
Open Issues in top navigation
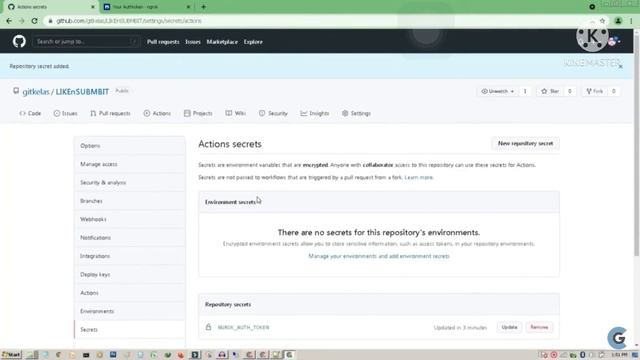pyautogui.click(x=193, y=42)
